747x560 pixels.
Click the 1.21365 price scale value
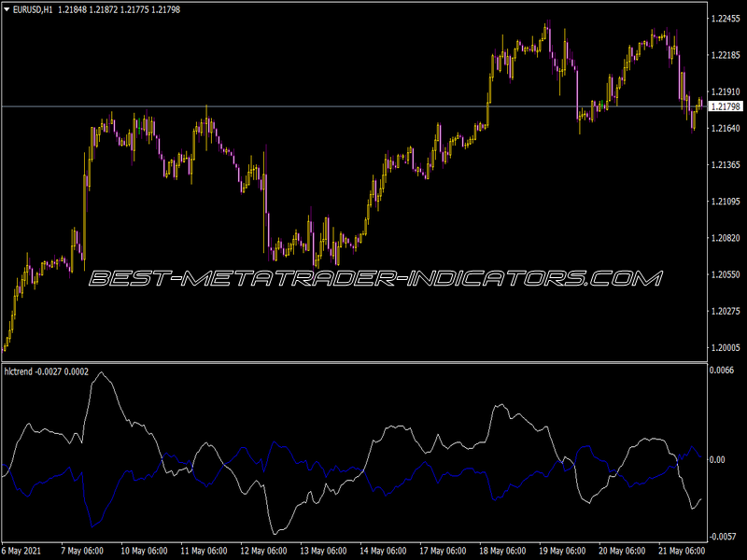pos(726,165)
